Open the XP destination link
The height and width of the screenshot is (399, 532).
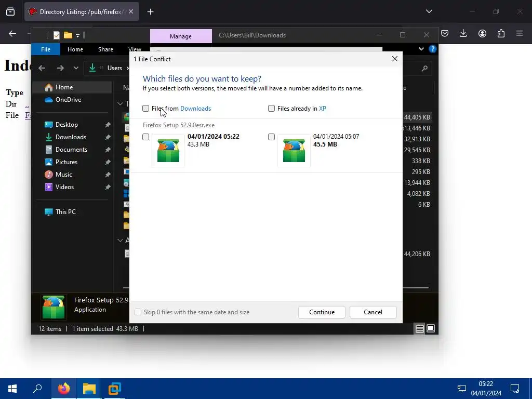(x=322, y=109)
